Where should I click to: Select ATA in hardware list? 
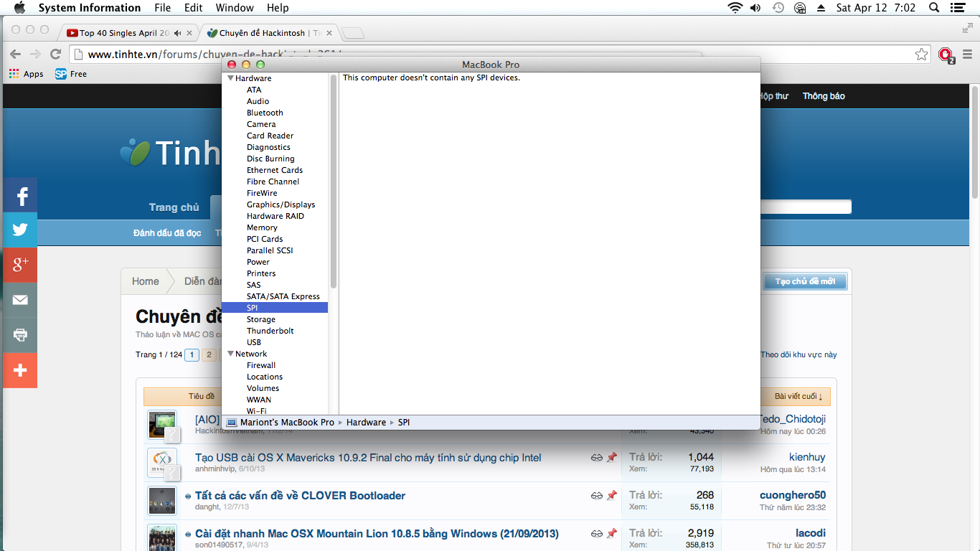point(254,90)
